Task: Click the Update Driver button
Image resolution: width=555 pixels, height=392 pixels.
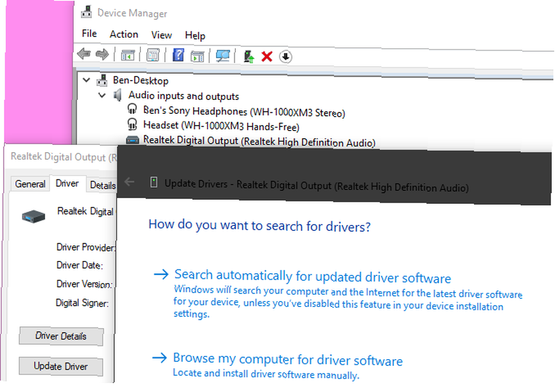Action: tap(61, 366)
